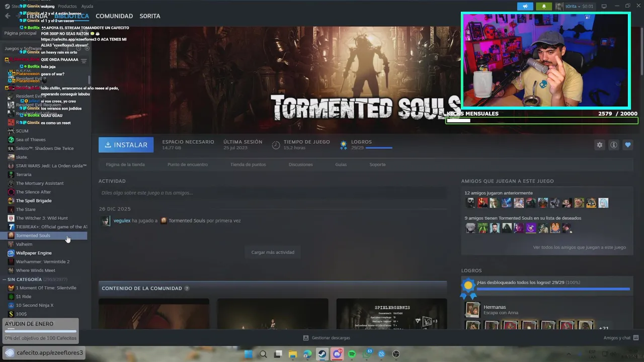Click the help icon beside CONTENIDO DE LA COMUNIDAD
The height and width of the screenshot is (362, 644).
[x=187, y=289]
